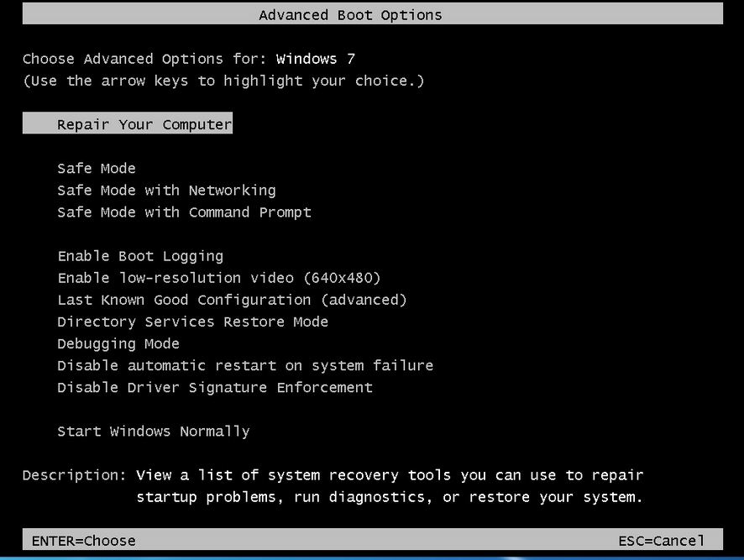Click the Description text about recovery tools

pos(389,486)
